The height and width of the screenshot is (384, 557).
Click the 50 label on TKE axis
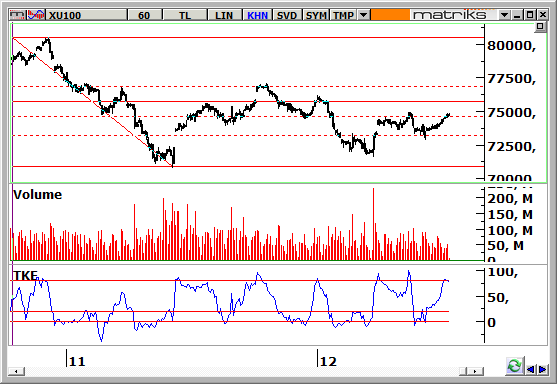pyautogui.click(x=498, y=298)
